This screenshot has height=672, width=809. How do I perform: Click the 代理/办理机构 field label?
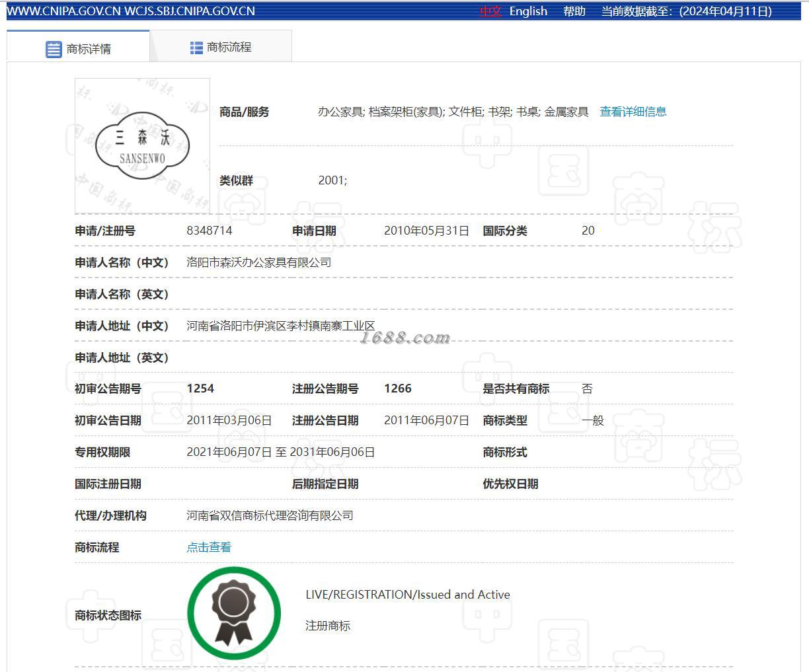[110, 515]
